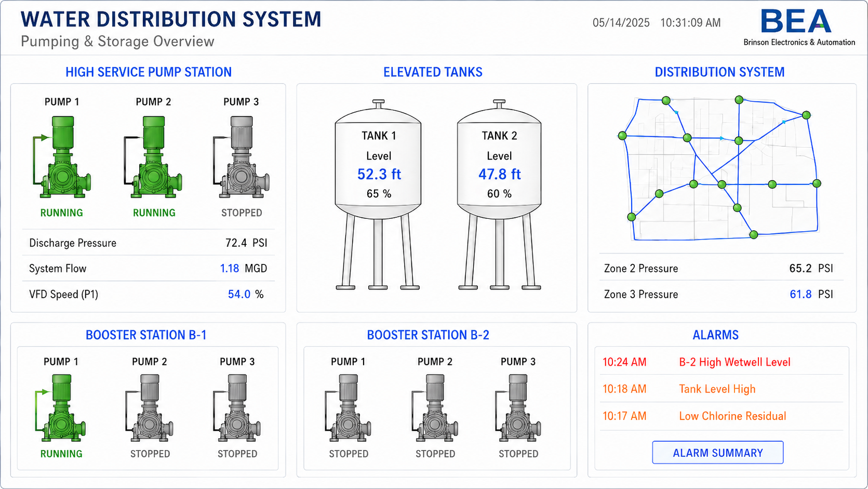Click Booster B-1 Pump 1 RUNNING status
Screen dimensions: 868x489
coord(61,454)
